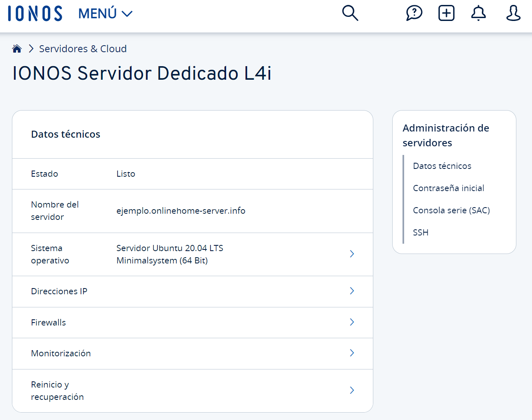Select SSH in the sidebar
The width and height of the screenshot is (532, 420).
click(421, 233)
